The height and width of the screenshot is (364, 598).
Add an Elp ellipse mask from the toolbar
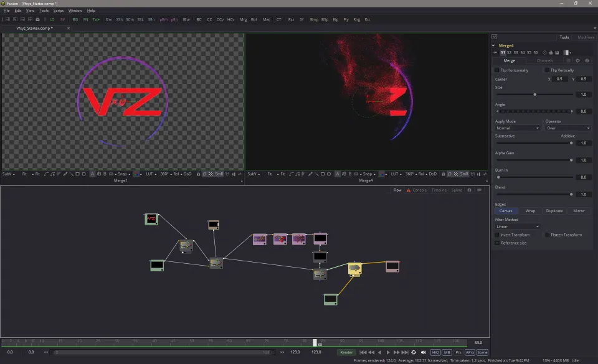(x=336, y=19)
